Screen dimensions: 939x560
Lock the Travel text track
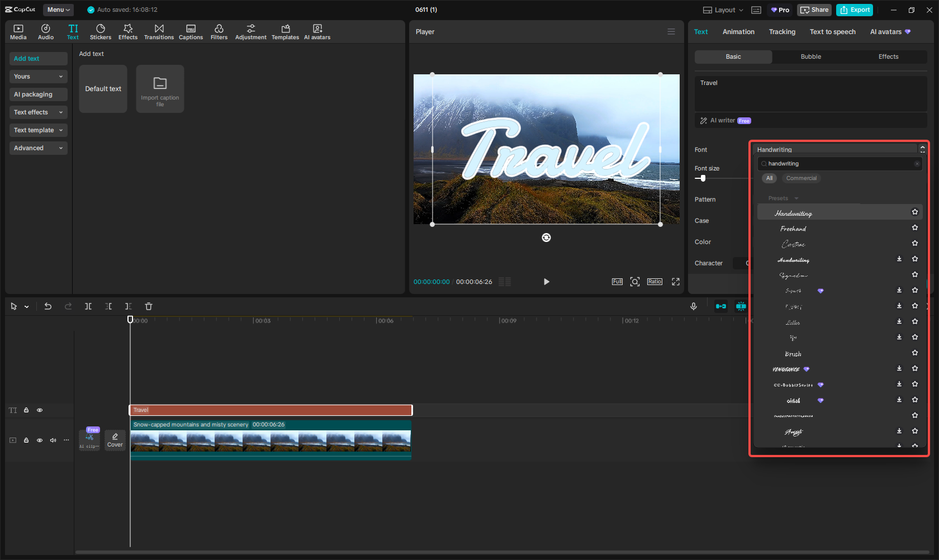click(26, 410)
